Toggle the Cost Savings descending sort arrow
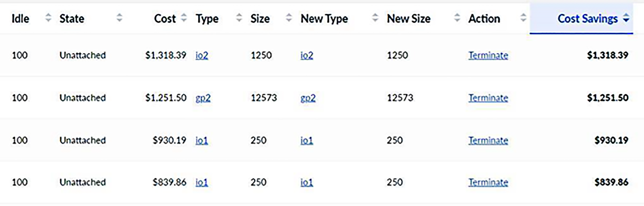Viewport: 644px width, 206px height. tap(626, 19)
